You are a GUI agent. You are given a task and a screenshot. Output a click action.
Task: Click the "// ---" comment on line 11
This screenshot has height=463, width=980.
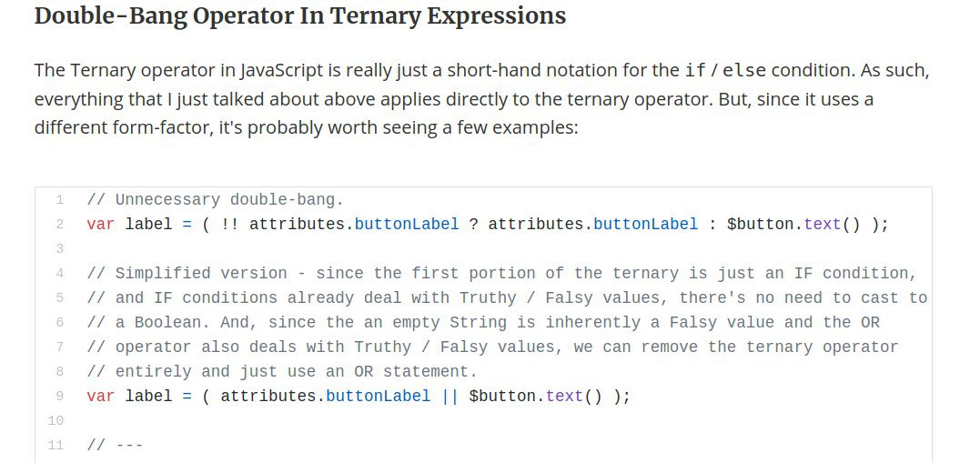click(x=116, y=445)
